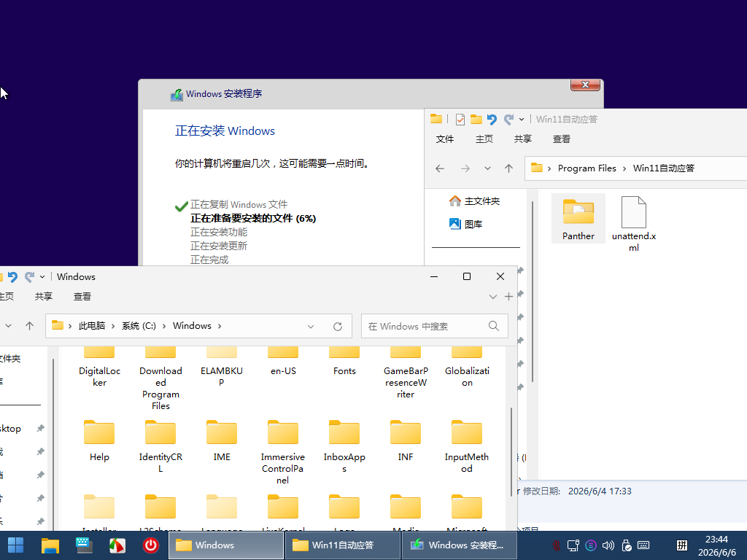This screenshot has height=560, width=747.
Task: Go up one level in Win11自动应答 window
Action: click(x=508, y=168)
